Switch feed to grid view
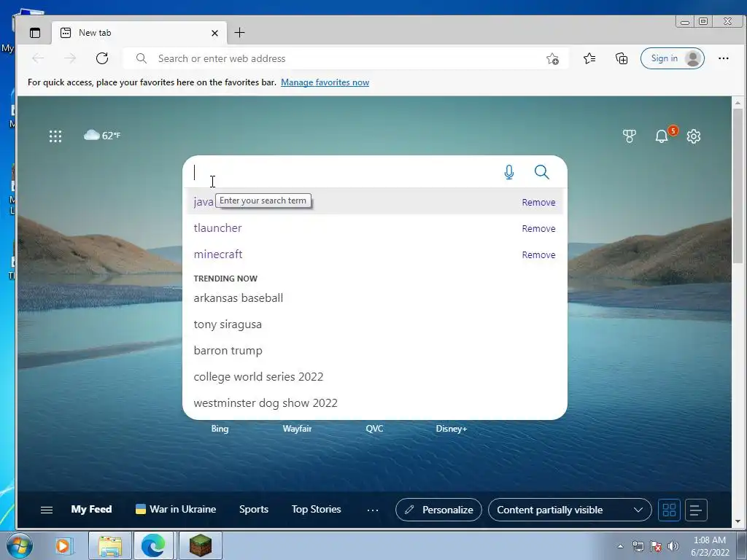Screen dimensions: 747x560 point(669,510)
